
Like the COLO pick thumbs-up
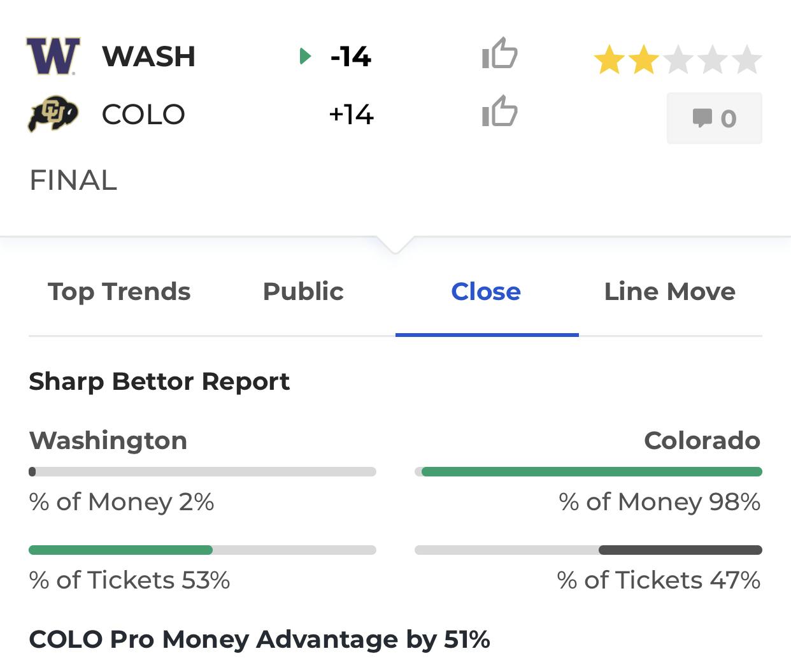pos(500,111)
